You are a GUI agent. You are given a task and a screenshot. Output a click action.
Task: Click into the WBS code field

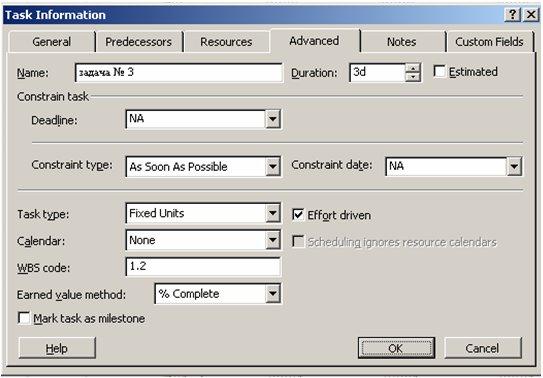203,267
